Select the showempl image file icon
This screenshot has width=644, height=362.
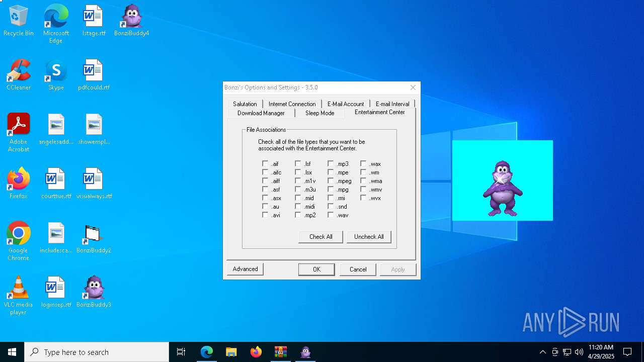coord(94,130)
